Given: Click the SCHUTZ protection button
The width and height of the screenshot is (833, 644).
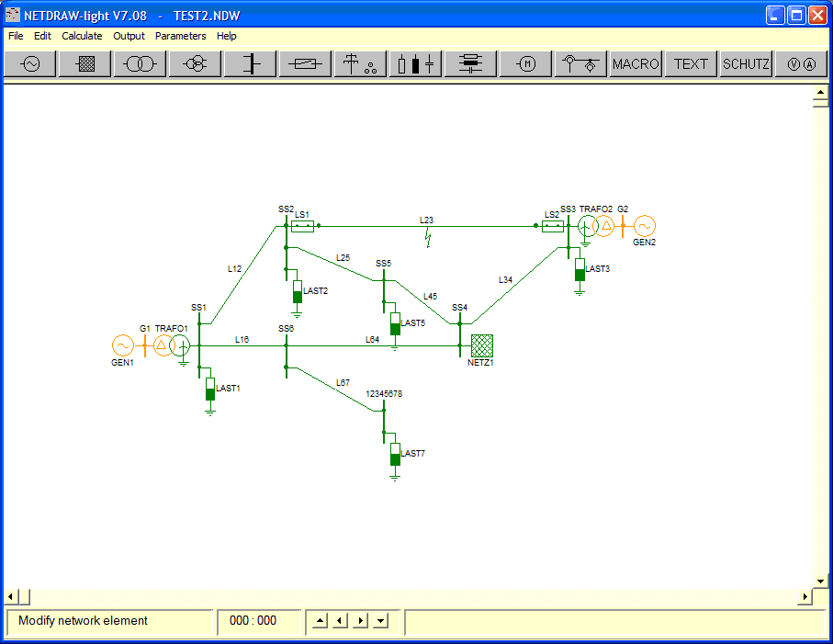Looking at the screenshot, I should pyautogui.click(x=746, y=64).
